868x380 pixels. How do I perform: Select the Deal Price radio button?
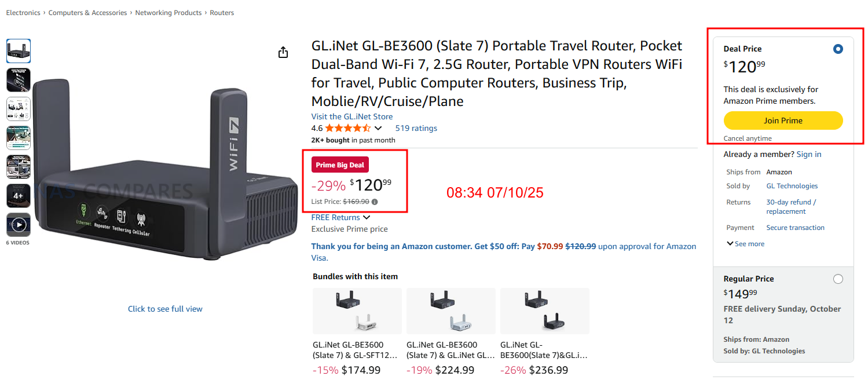tap(838, 49)
